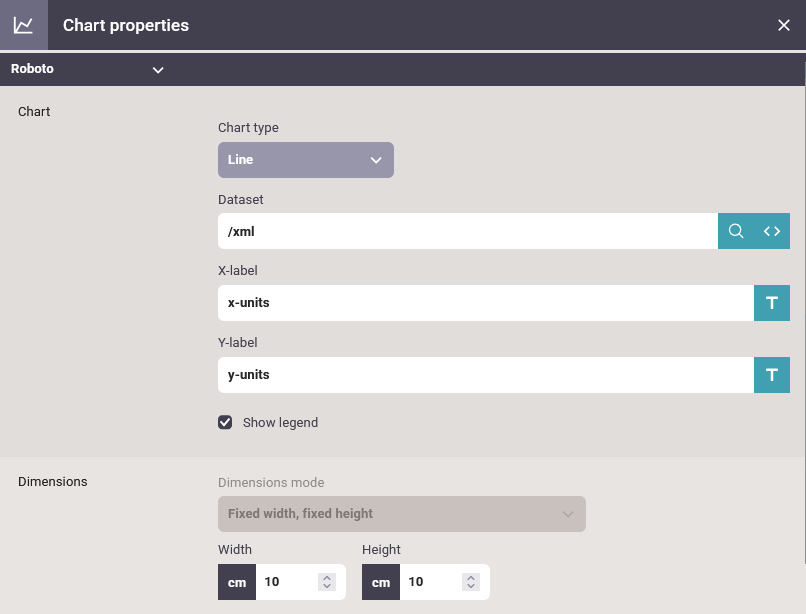
Task: Increase Width using the up arrow
Action: [327, 577]
